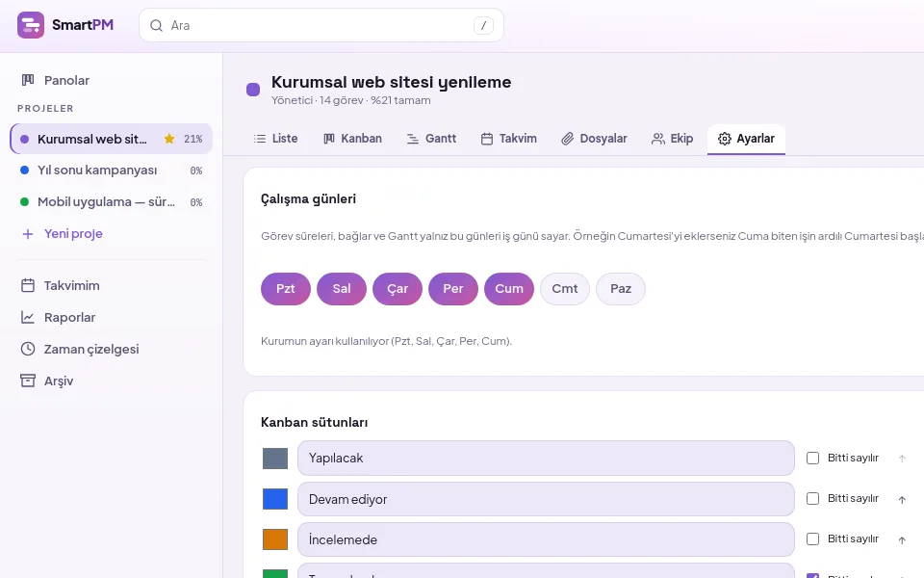Viewport: 924px width, 578px height.
Task: Click the SmartPM logo icon
Action: (x=31, y=25)
